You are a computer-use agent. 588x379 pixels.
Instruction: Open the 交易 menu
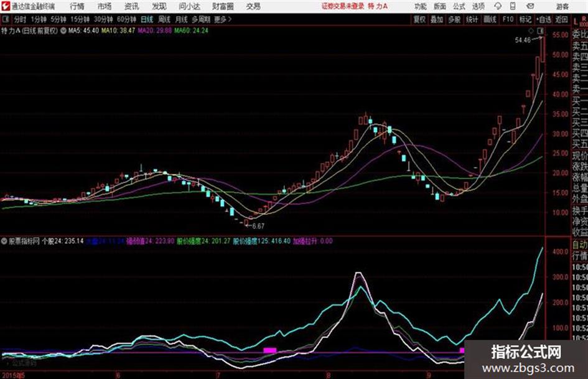pyautogui.click(x=253, y=6)
